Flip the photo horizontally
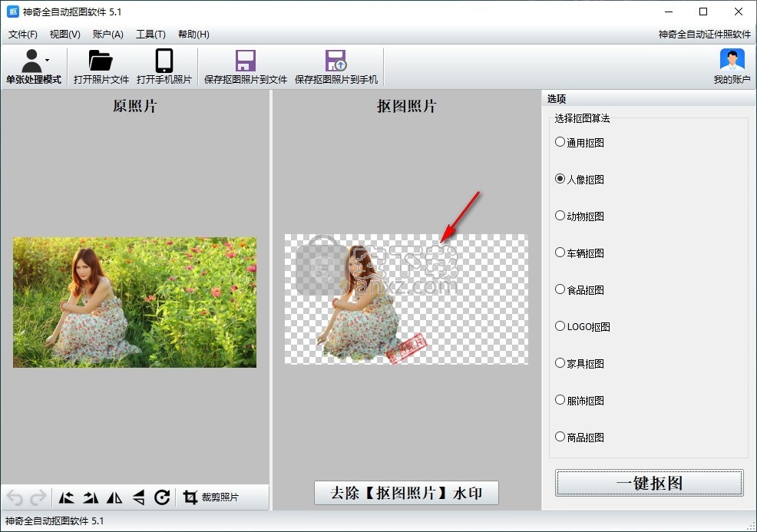This screenshot has height=532, width=757. click(114, 497)
